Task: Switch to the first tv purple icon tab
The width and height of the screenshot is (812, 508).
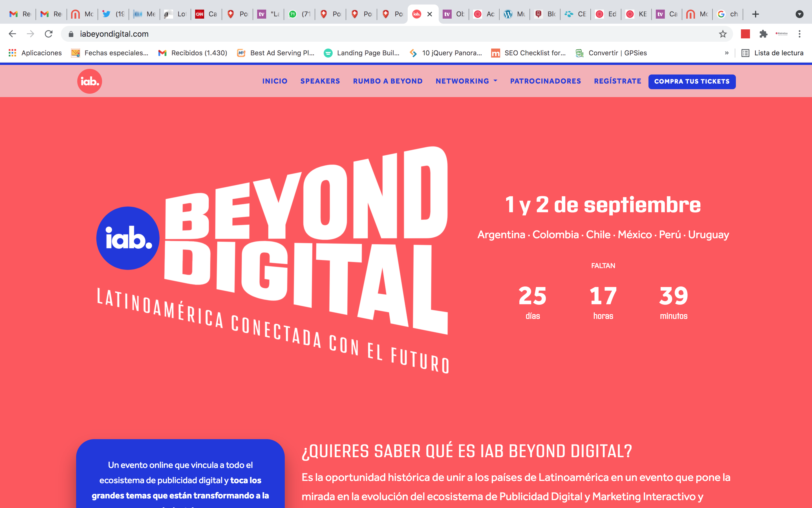Action: [x=268, y=14]
